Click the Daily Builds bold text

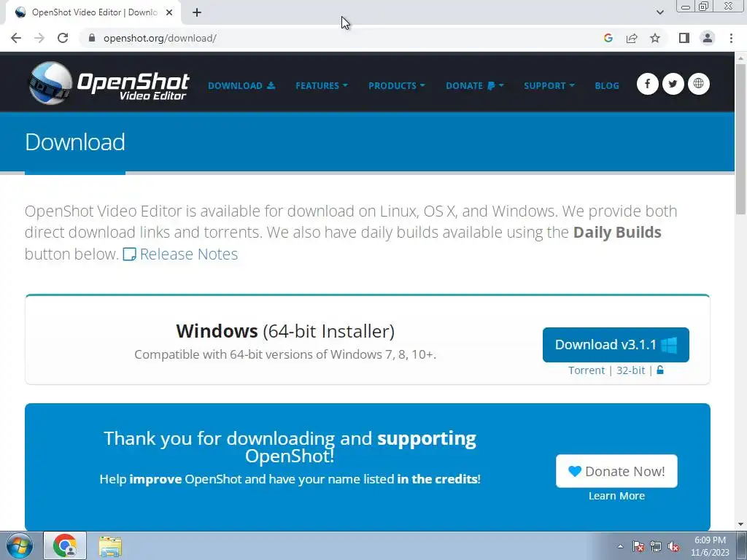(x=617, y=232)
